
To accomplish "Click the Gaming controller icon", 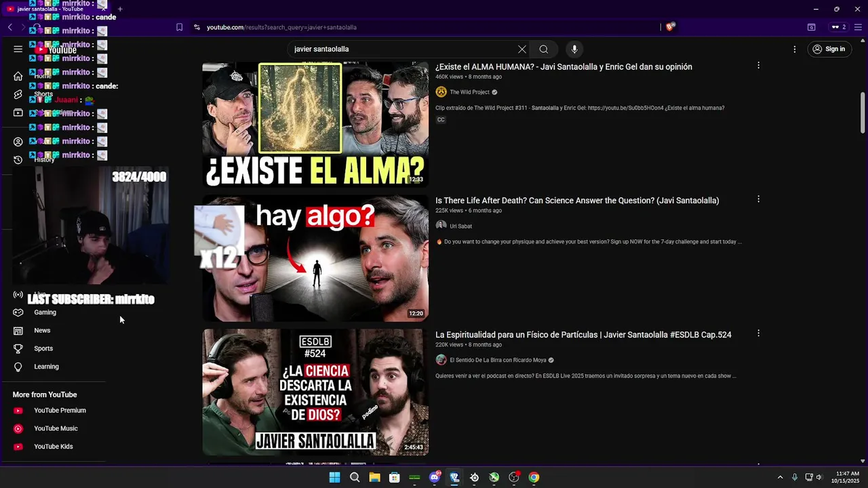I will coord(18,312).
